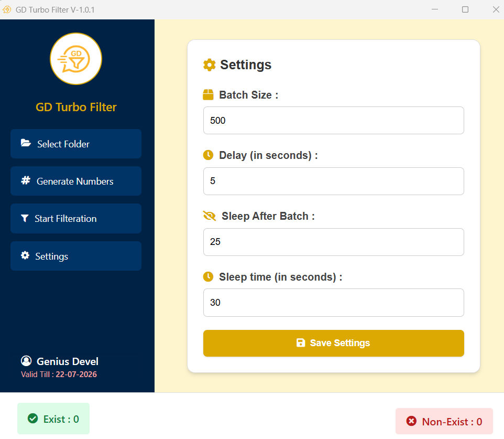Select the Sleep After Batch input box
Image resolution: width=504 pixels, height=439 pixels.
[333, 242]
